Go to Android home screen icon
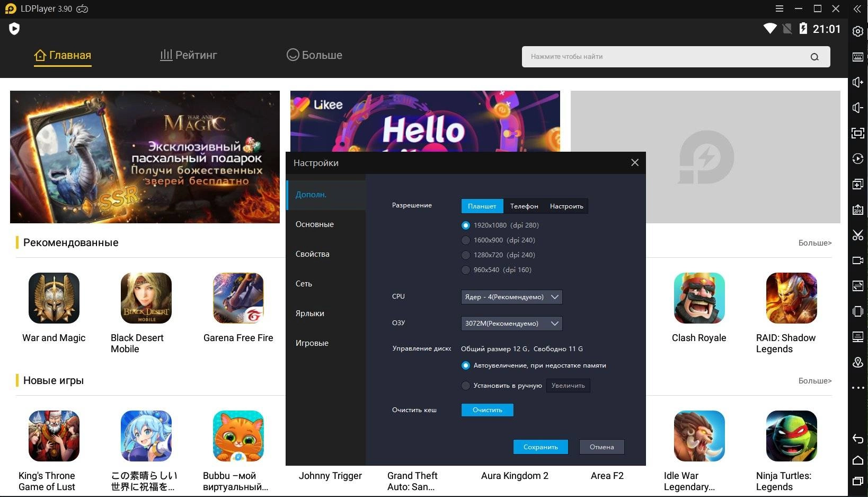This screenshot has width=868, height=497. pos(857,460)
